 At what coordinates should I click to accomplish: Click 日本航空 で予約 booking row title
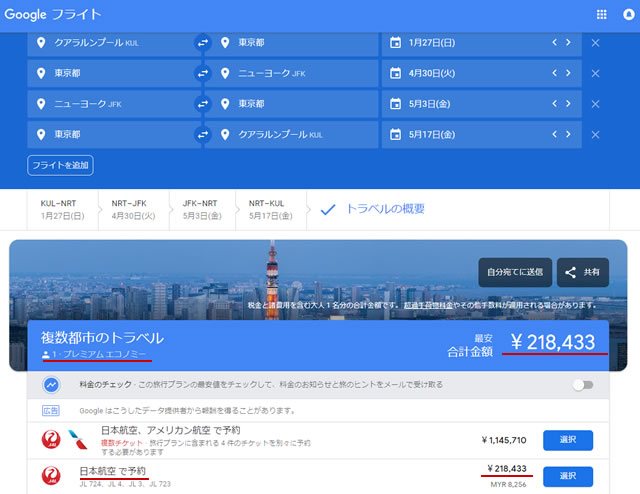pos(113,471)
